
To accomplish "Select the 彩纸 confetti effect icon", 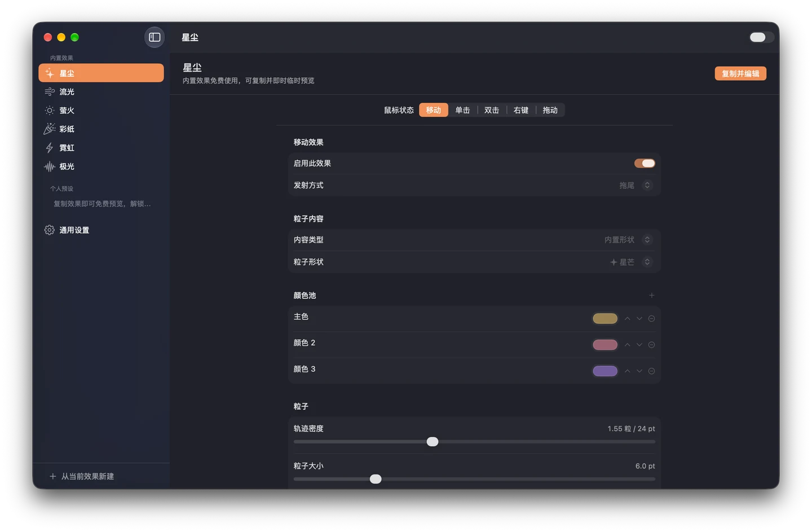I will coord(50,129).
